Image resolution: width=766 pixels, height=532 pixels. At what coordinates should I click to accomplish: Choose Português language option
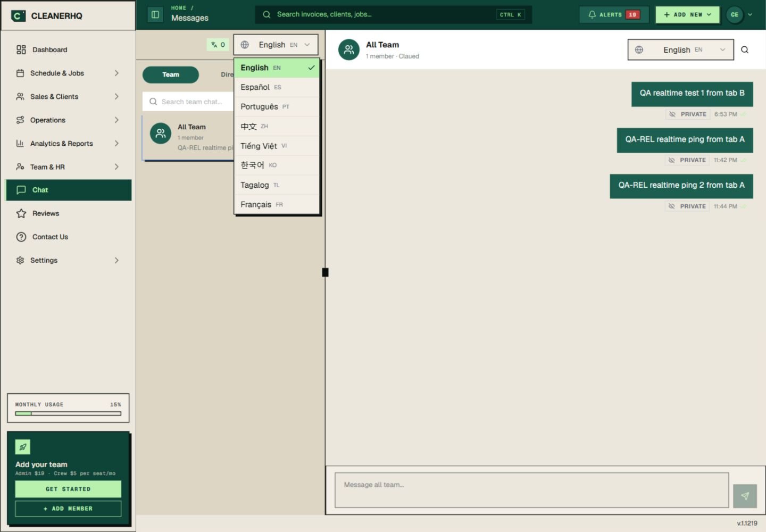click(277, 107)
